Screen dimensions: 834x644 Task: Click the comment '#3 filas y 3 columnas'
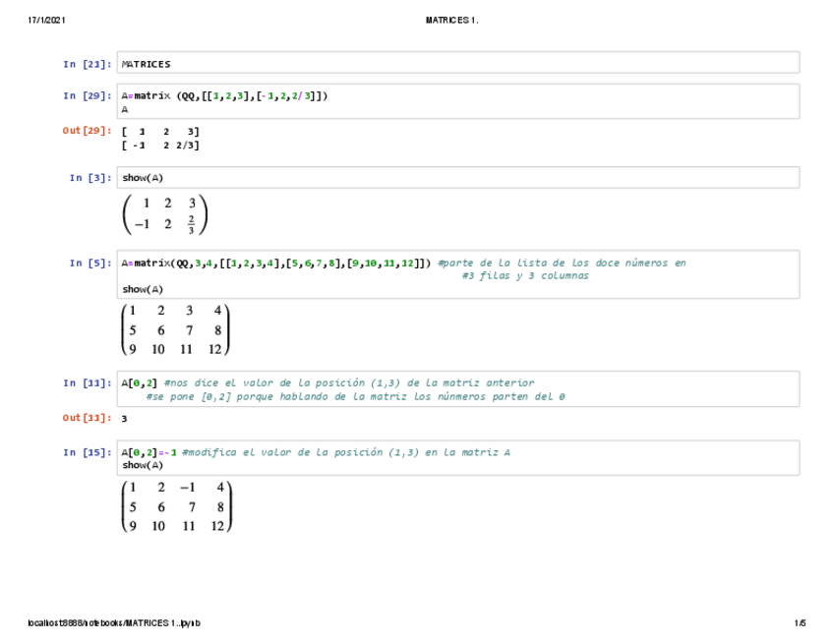coord(525,275)
